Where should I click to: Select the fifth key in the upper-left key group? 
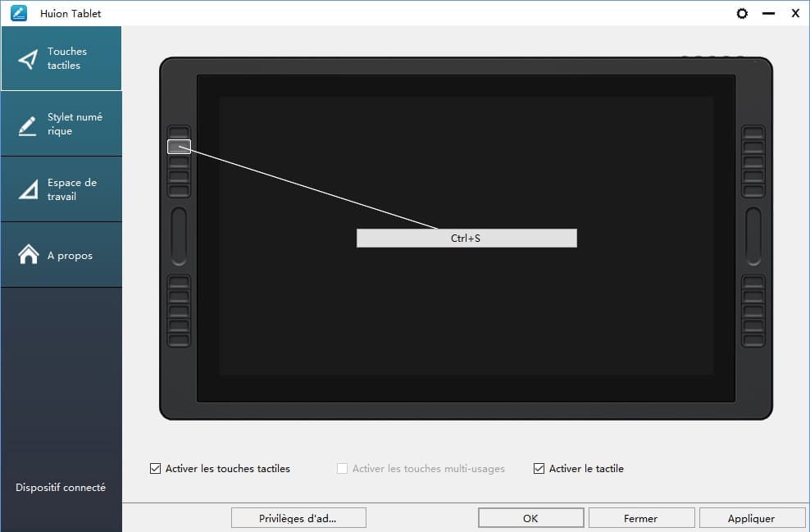tap(180, 191)
